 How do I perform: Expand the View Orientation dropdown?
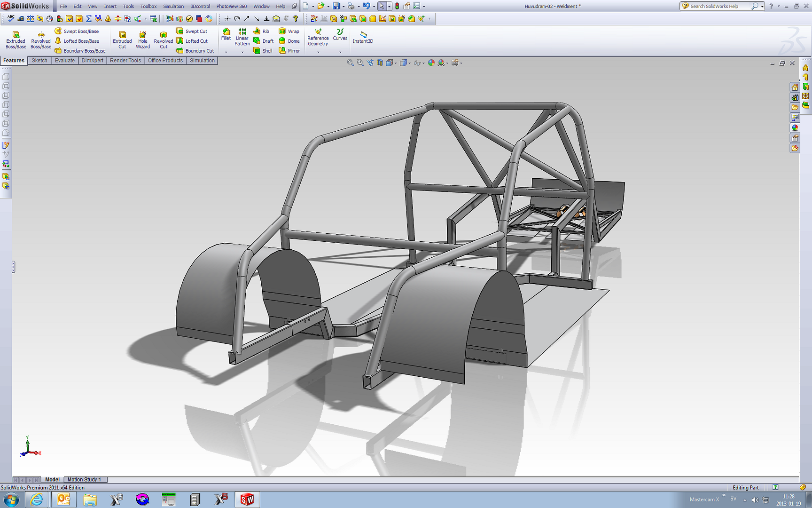click(x=396, y=63)
